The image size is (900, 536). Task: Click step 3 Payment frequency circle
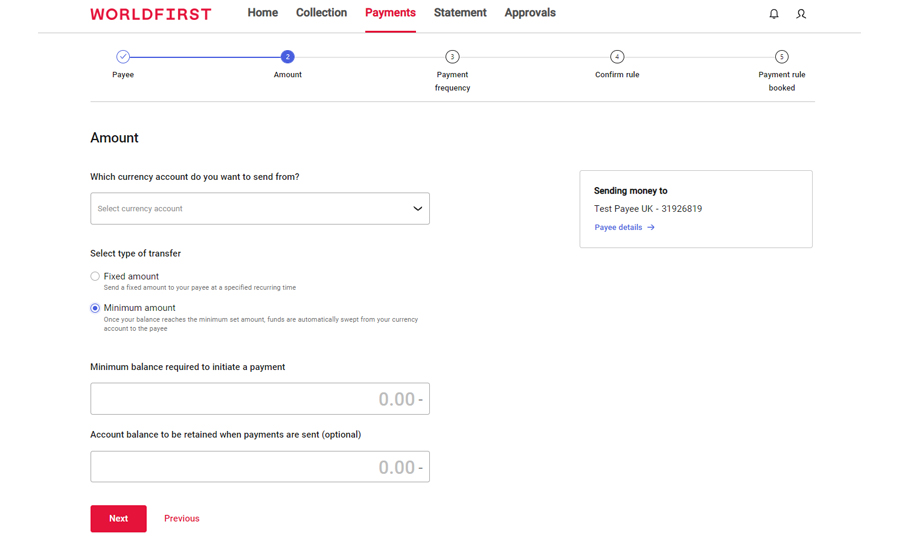click(452, 57)
